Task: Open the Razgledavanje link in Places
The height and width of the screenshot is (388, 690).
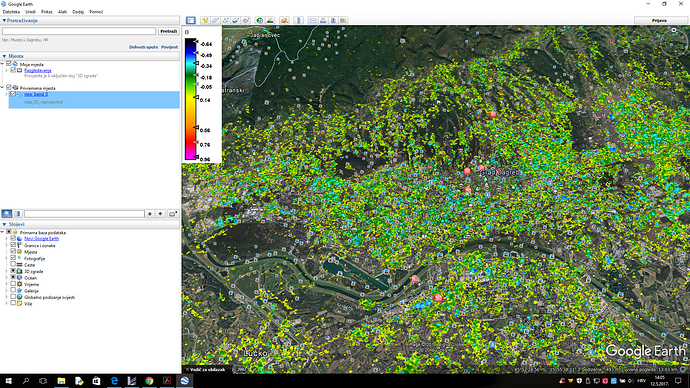Action: coord(38,70)
